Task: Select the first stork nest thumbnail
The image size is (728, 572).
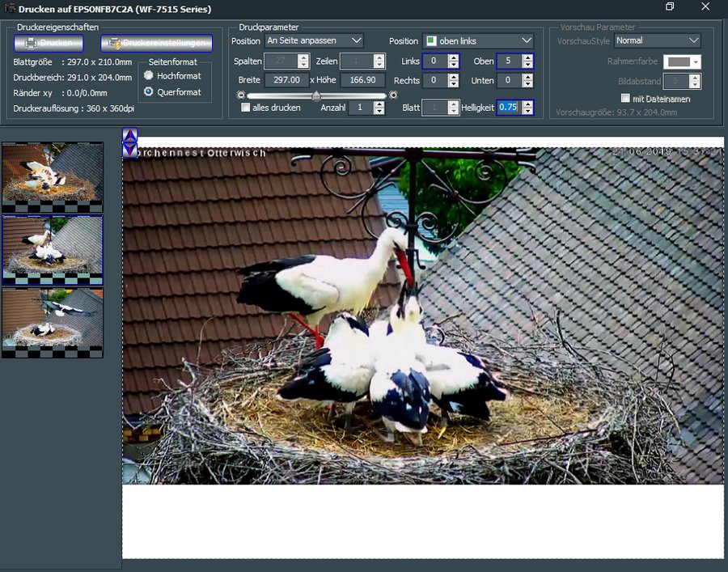Action: click(53, 172)
